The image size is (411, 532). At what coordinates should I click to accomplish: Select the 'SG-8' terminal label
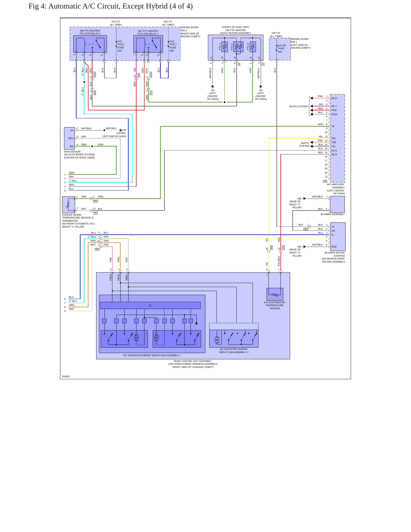click(334, 150)
